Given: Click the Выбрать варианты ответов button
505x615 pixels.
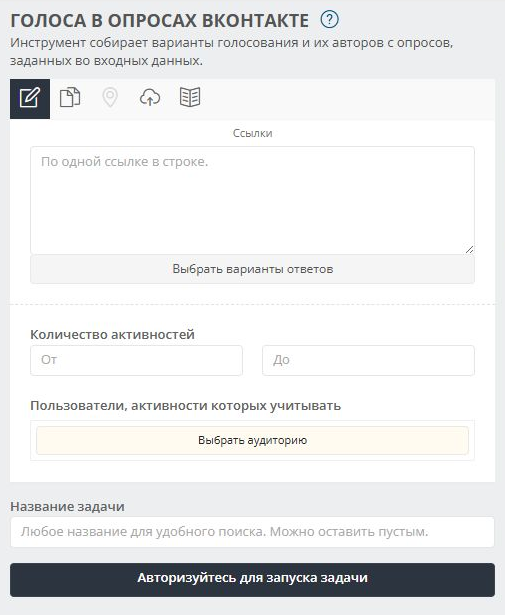Looking at the screenshot, I should 252,269.
